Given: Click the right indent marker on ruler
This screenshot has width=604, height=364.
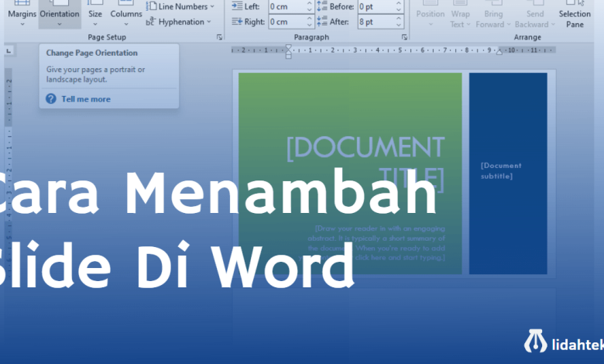Looking at the screenshot, I should tap(499, 52).
